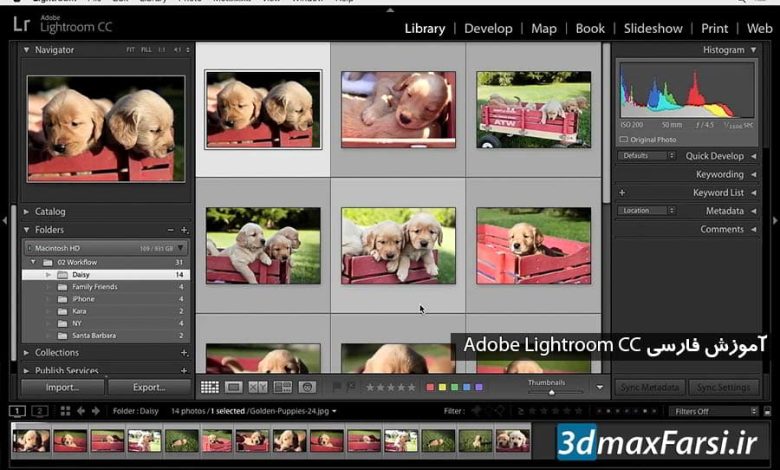Open Survey view

tap(283, 387)
